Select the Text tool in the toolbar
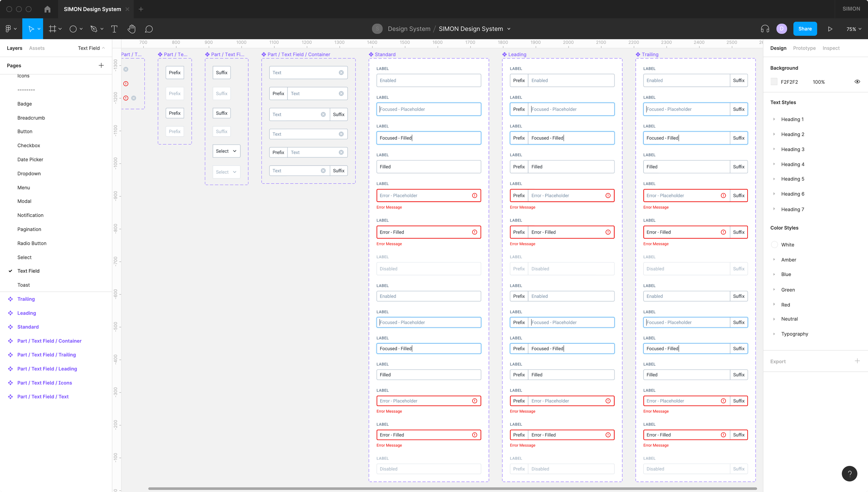The image size is (868, 492). pyautogui.click(x=114, y=29)
